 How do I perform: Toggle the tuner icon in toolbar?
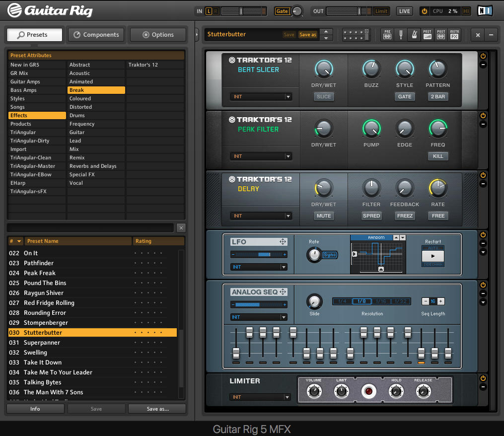pos(401,34)
